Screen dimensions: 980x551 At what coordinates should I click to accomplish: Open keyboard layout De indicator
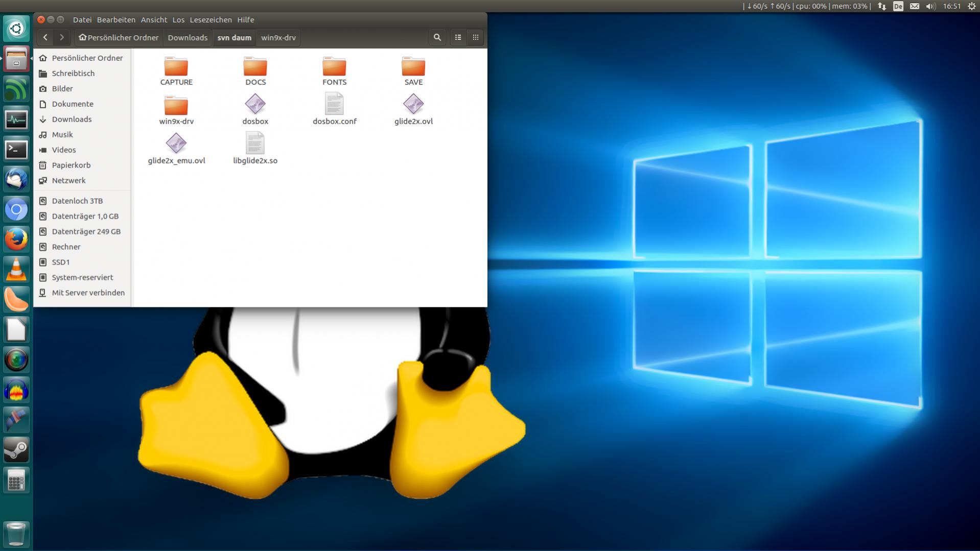coord(898,6)
